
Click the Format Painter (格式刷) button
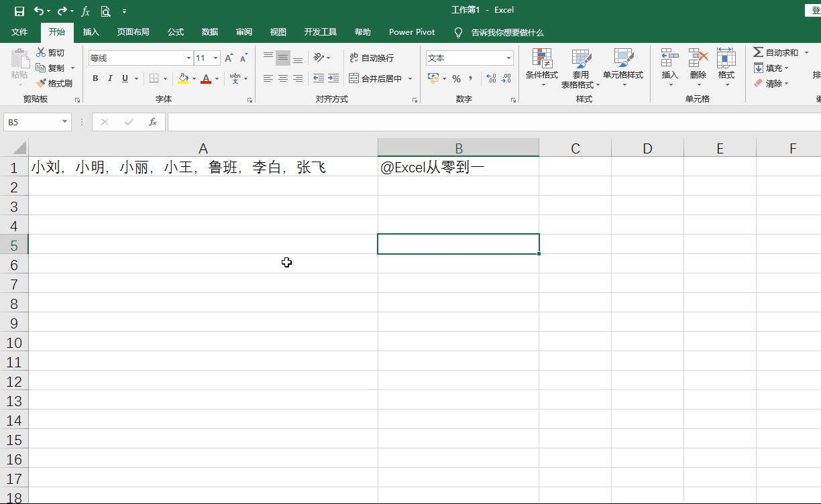56,82
